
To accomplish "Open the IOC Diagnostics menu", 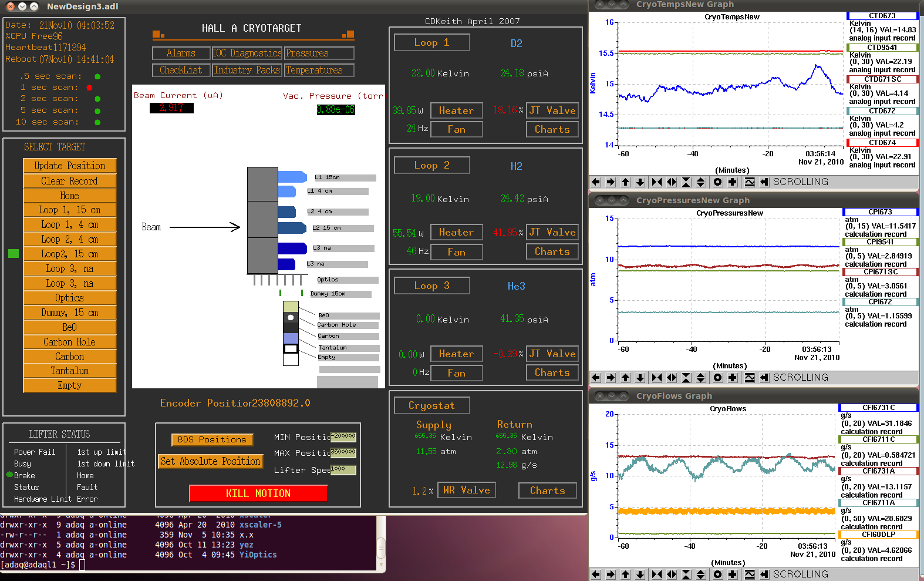I will click(x=247, y=53).
